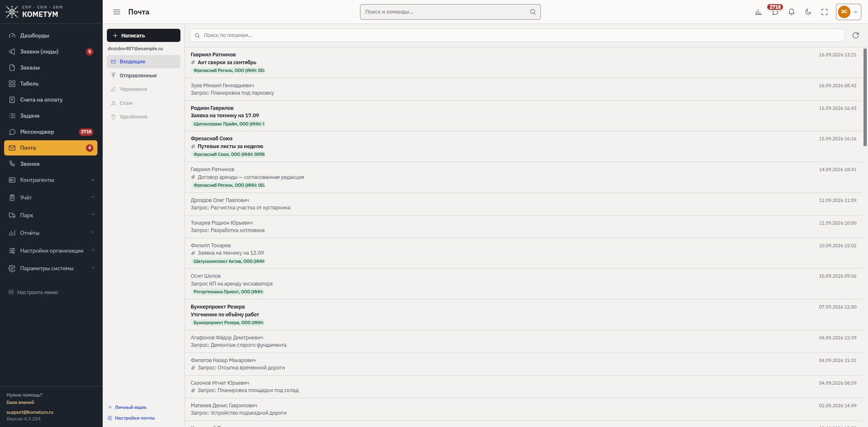The height and width of the screenshot is (427, 868).
Task: Enter fullscreen mode icon
Action: [824, 12]
